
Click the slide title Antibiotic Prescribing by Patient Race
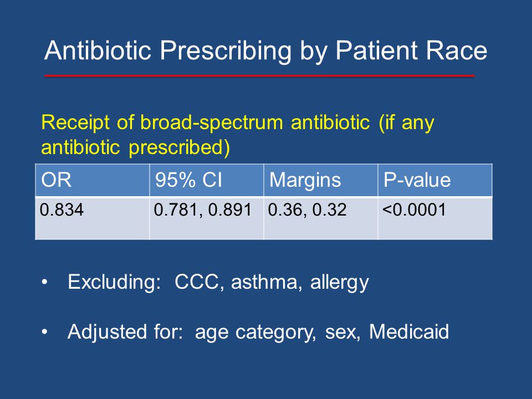(x=265, y=51)
